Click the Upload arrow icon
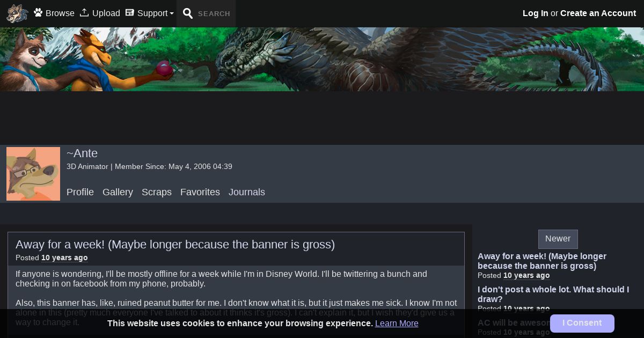 pyautogui.click(x=84, y=12)
